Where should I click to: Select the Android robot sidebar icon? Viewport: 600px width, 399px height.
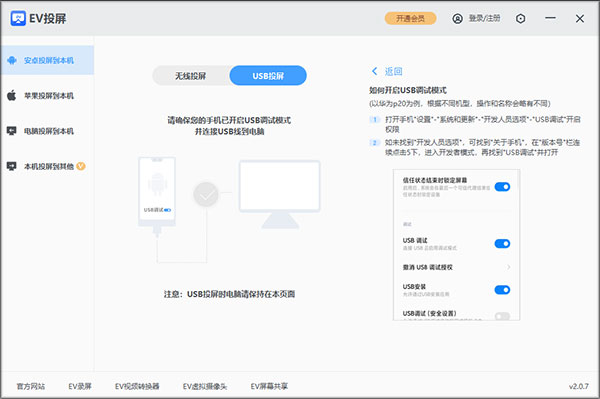(x=12, y=60)
